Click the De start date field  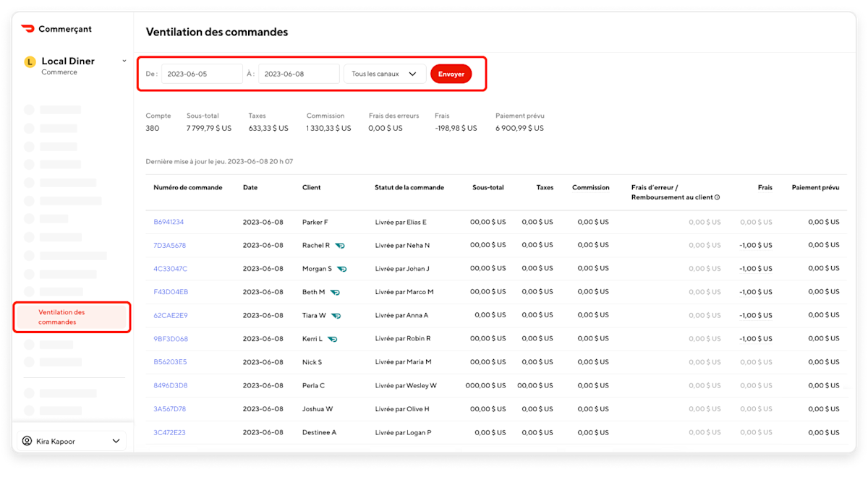[202, 74]
